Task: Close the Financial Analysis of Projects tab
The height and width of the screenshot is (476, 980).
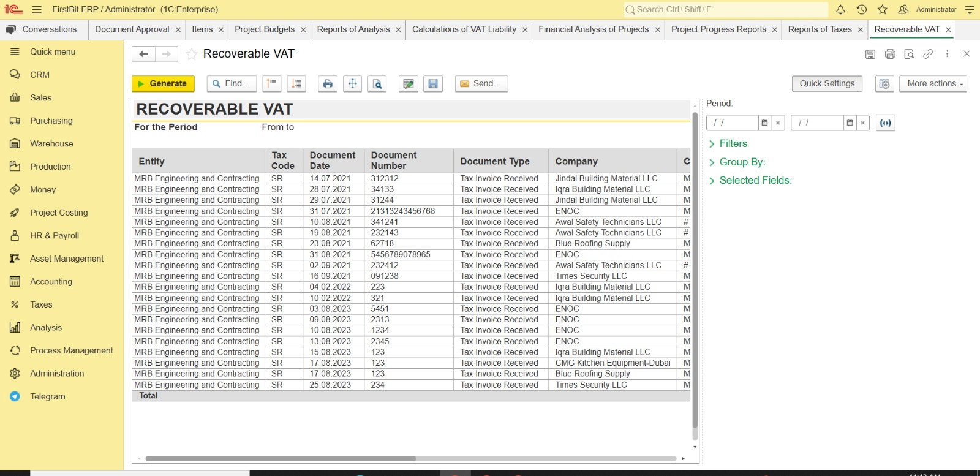Action: [657, 29]
